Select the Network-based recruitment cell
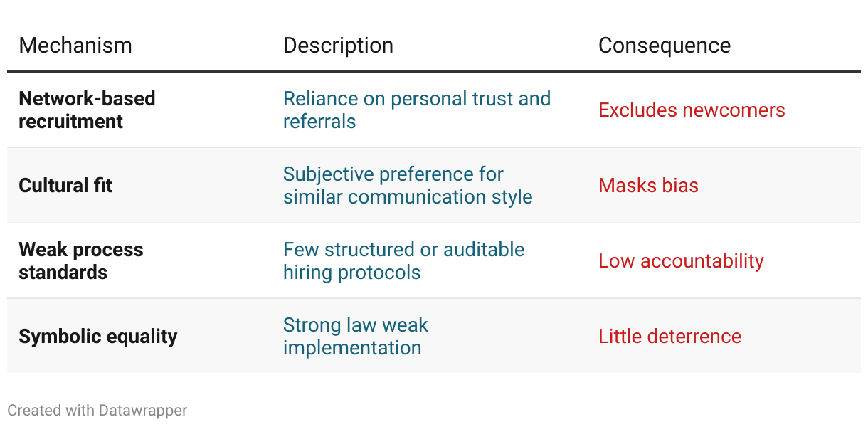868x427 pixels. tap(87, 110)
